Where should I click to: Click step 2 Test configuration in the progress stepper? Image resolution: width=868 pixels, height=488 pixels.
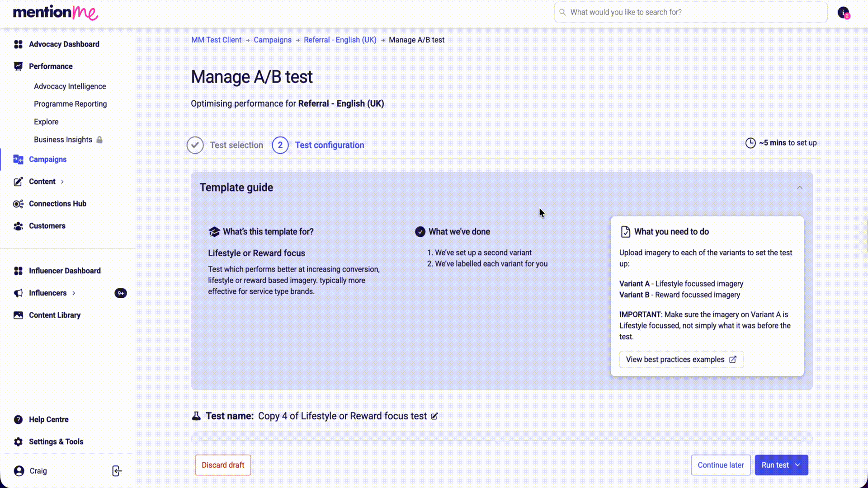pyautogui.click(x=280, y=145)
